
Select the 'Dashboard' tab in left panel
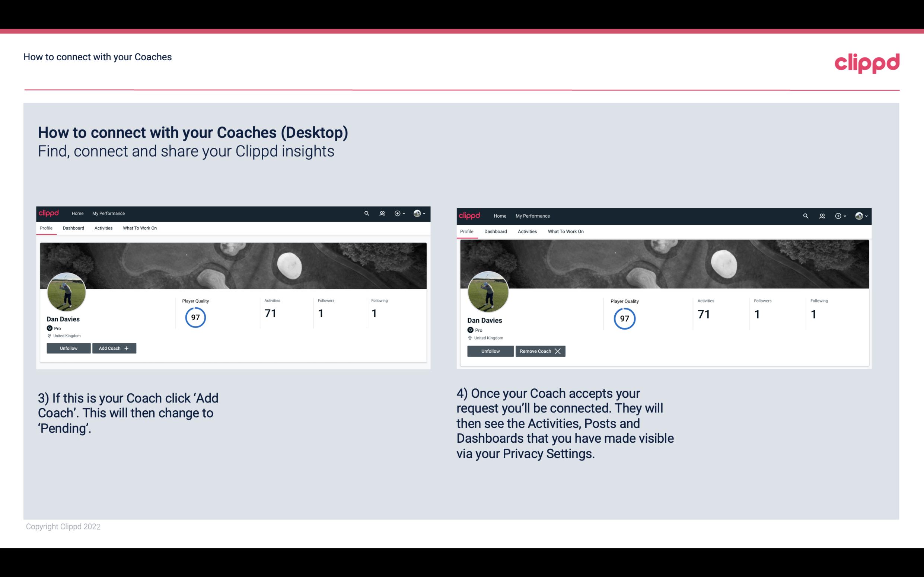tap(73, 228)
